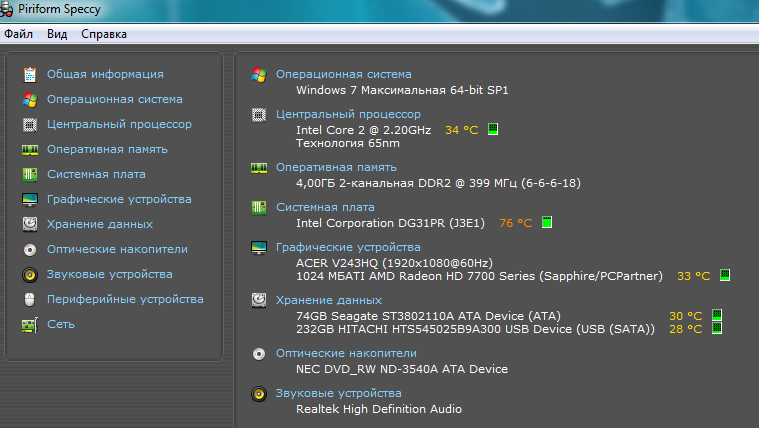Click the Системная плата heading link in summary
759x428 pixels.
click(x=325, y=207)
